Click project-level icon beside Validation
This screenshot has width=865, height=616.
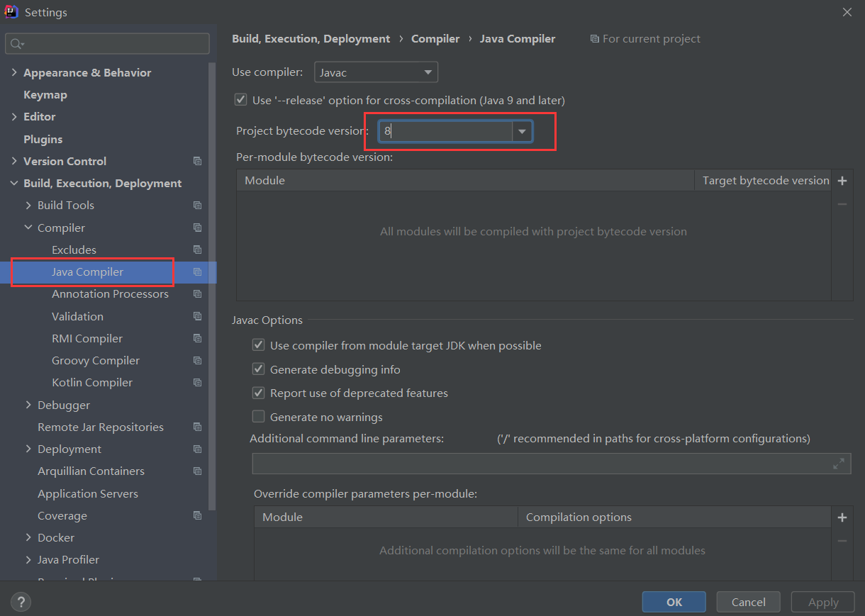click(x=197, y=316)
